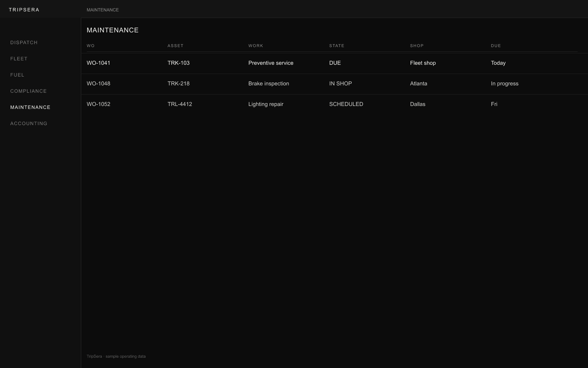The width and height of the screenshot is (588, 368).
Task: Click the Shop column header
Action: tap(417, 46)
